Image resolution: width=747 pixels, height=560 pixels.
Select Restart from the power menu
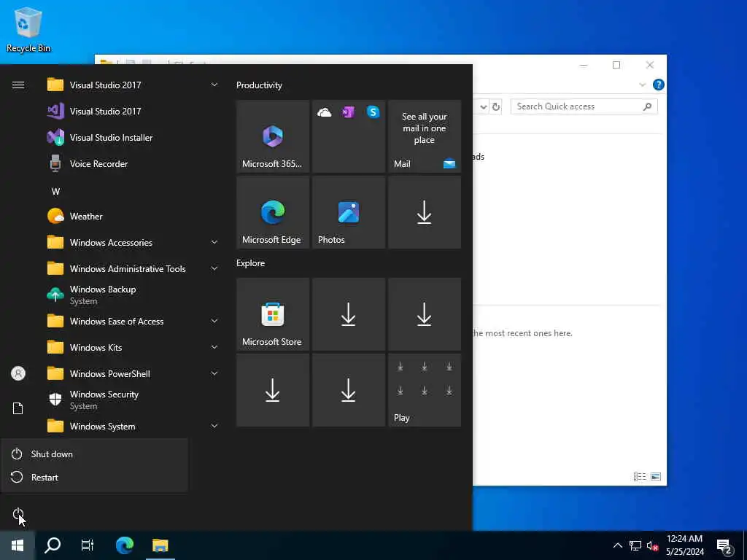95,477
